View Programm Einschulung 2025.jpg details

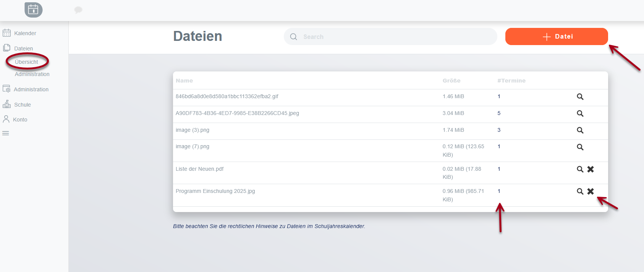[x=580, y=191]
